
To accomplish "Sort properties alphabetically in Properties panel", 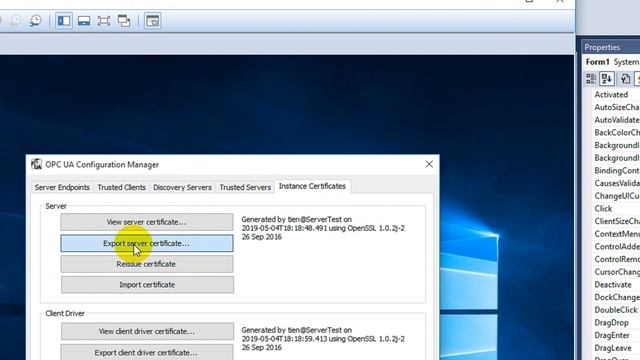I will tap(607, 78).
